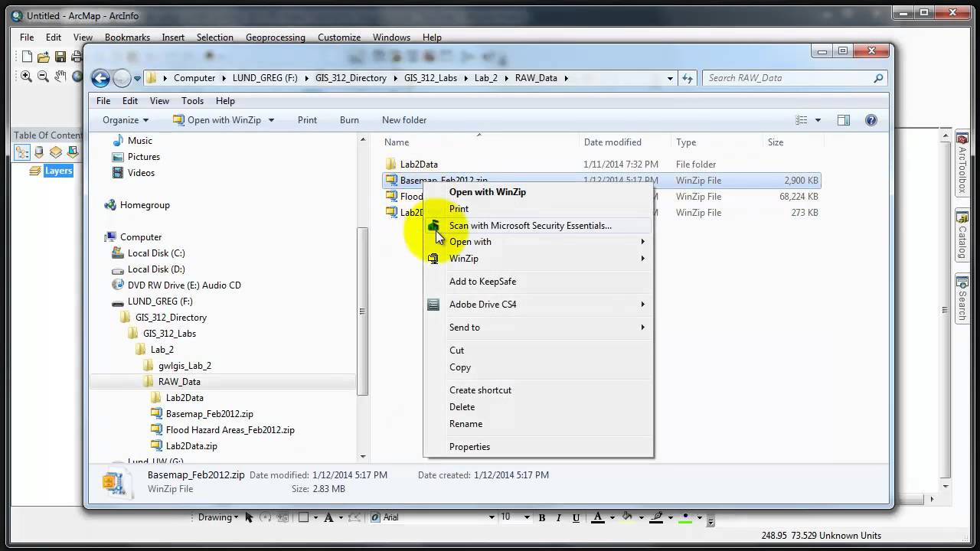Click the line color pen swatch

click(656, 517)
